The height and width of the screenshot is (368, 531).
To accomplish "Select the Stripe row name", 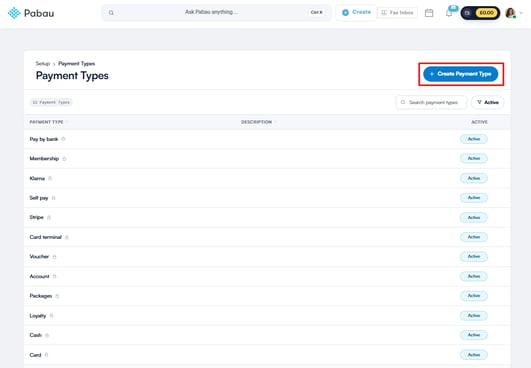I will click(x=37, y=217).
